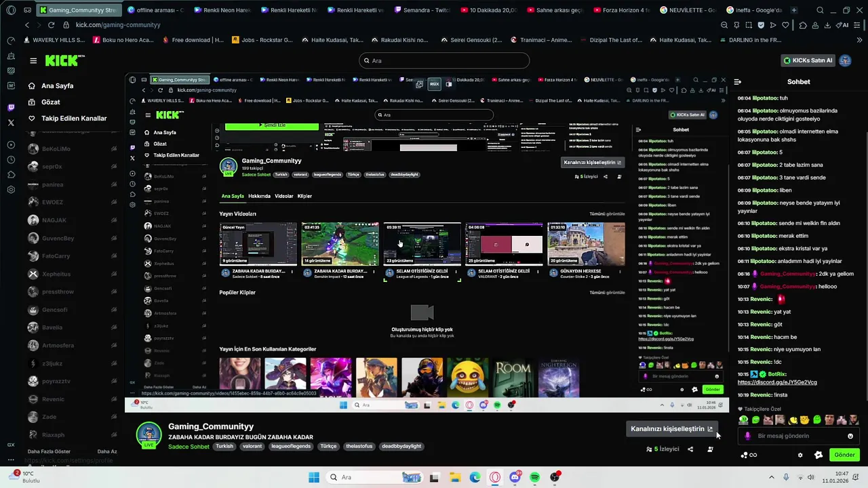This screenshot has width=868, height=488.
Task: Open the browser zoom magnifier icon
Action: 724,25
